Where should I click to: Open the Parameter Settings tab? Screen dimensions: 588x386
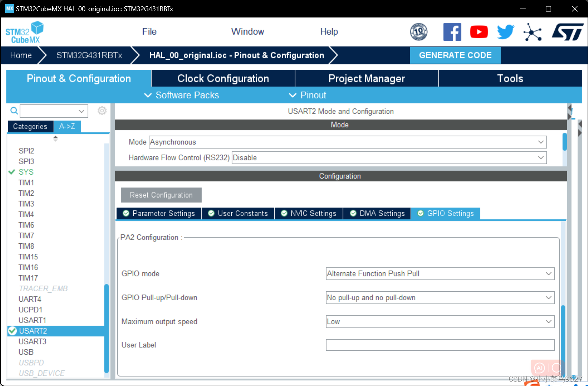pyautogui.click(x=159, y=213)
